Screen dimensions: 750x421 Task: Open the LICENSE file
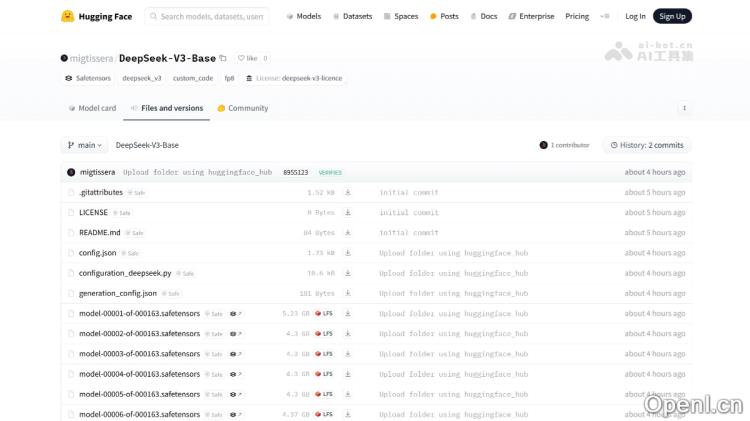pyautogui.click(x=93, y=212)
